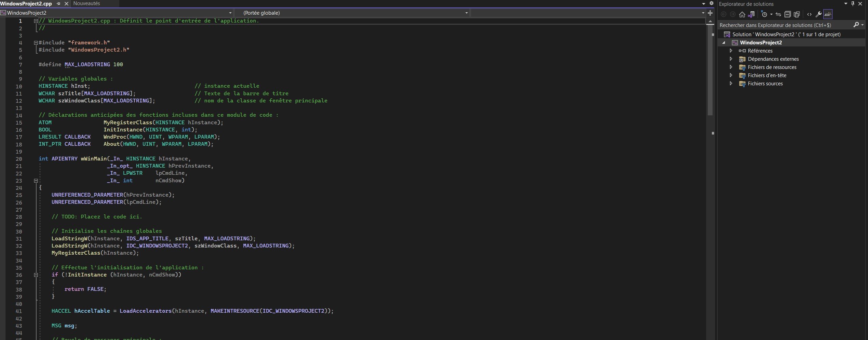
Task: Click the Références icon in tree
Action: click(742, 51)
